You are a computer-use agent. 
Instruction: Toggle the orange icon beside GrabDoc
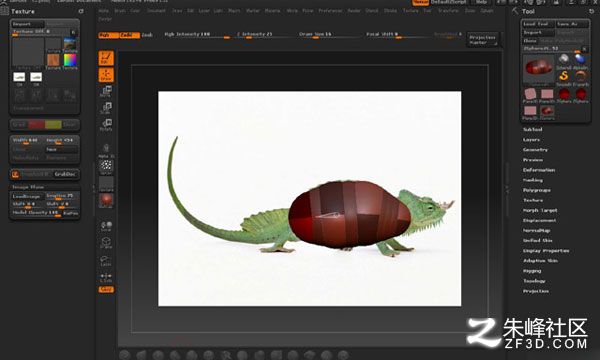coord(15,174)
